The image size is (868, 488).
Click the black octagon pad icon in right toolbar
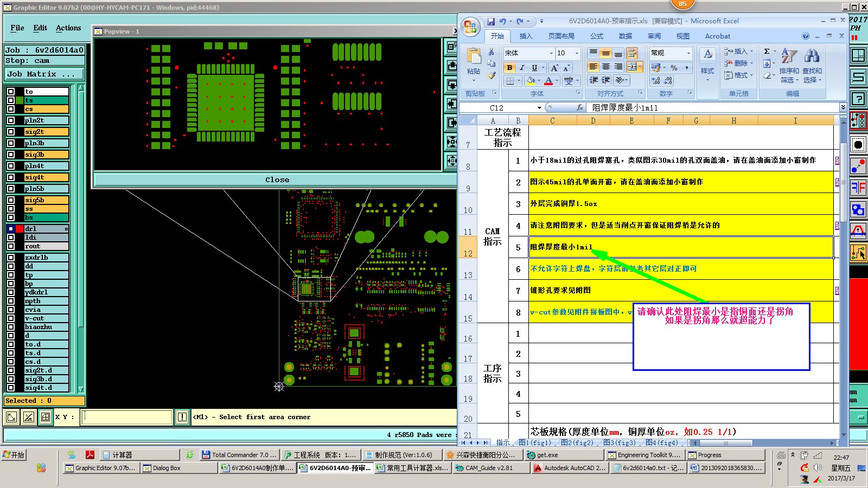858,144
